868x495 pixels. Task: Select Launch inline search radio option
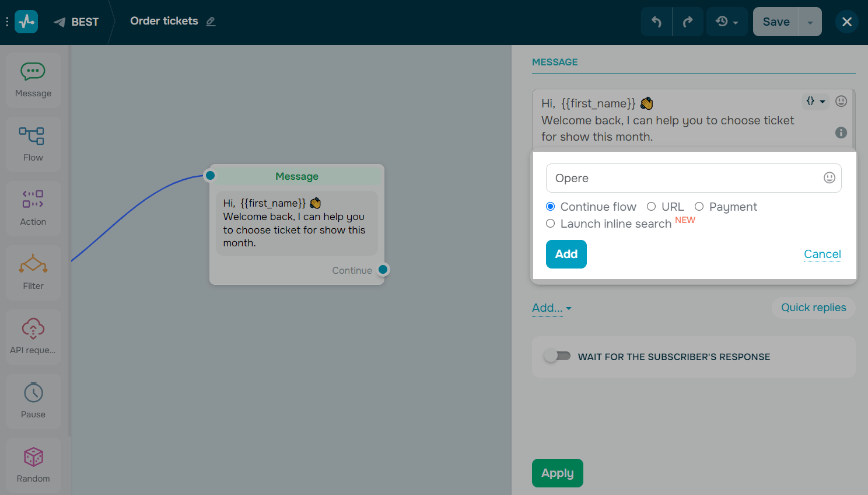click(x=550, y=224)
